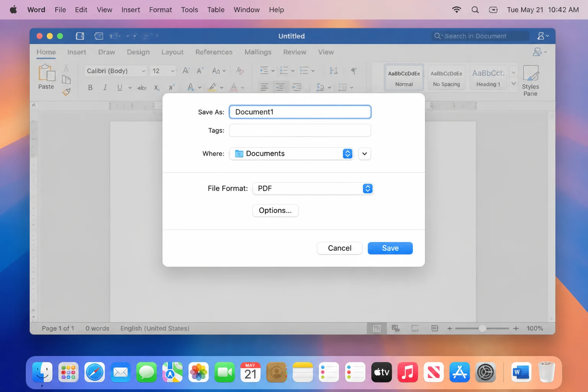Click the zoom out minus icon
588x392 pixels.
[x=449, y=328]
